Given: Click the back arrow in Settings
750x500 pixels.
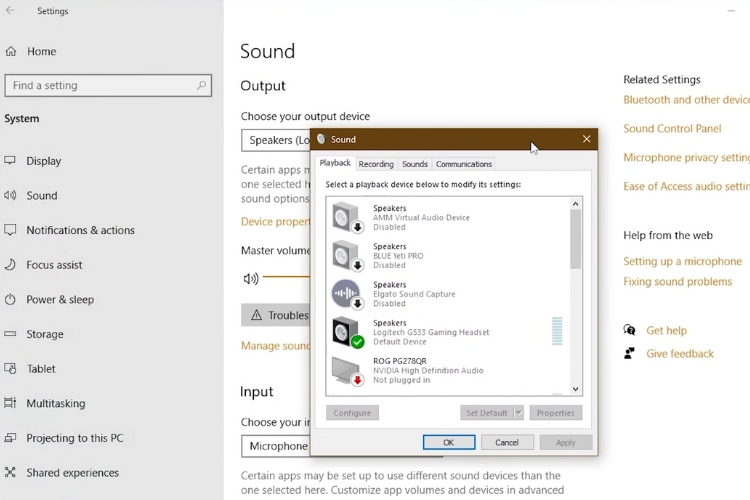Looking at the screenshot, I should tap(10, 11).
